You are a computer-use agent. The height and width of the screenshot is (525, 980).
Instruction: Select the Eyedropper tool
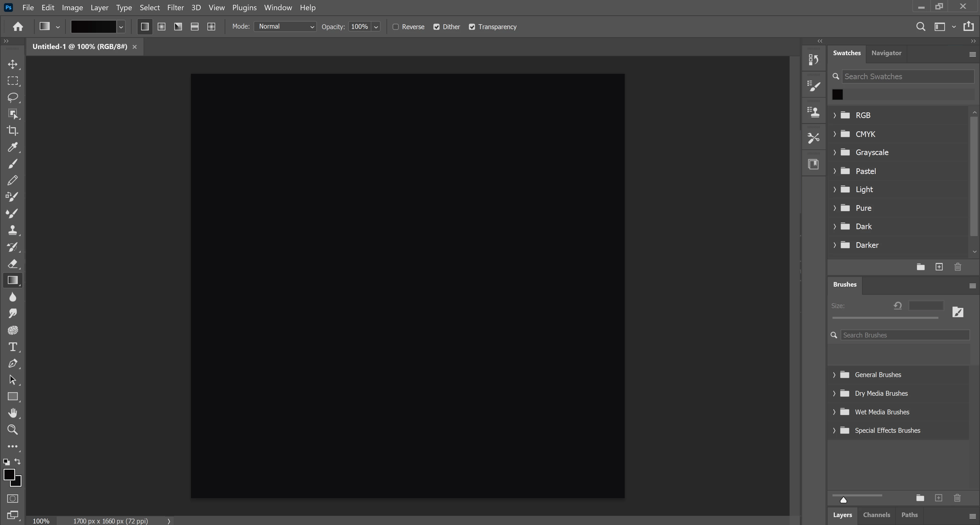coord(13,147)
